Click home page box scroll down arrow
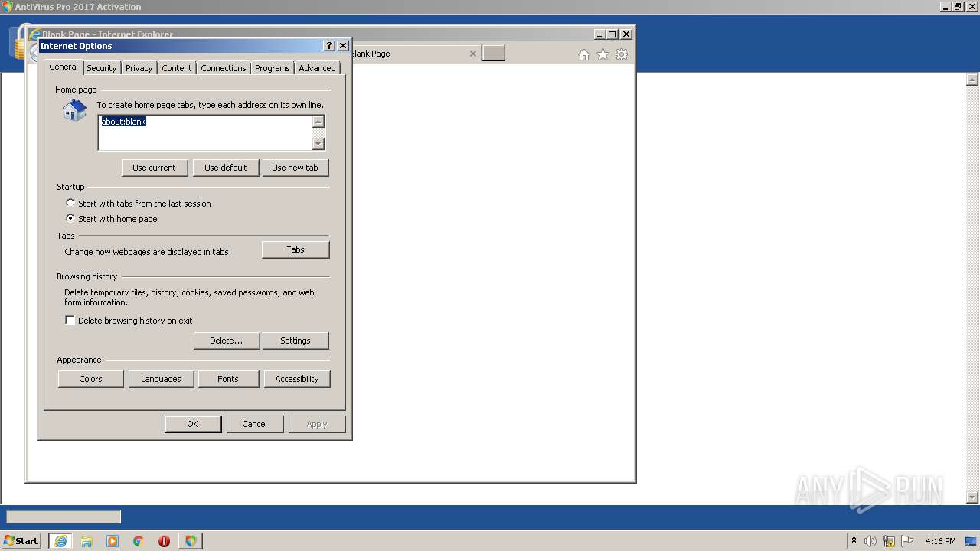The width and height of the screenshot is (980, 551). (x=318, y=143)
